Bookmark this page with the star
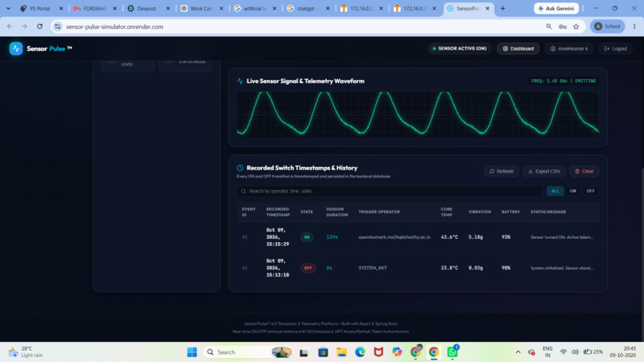 576,26
